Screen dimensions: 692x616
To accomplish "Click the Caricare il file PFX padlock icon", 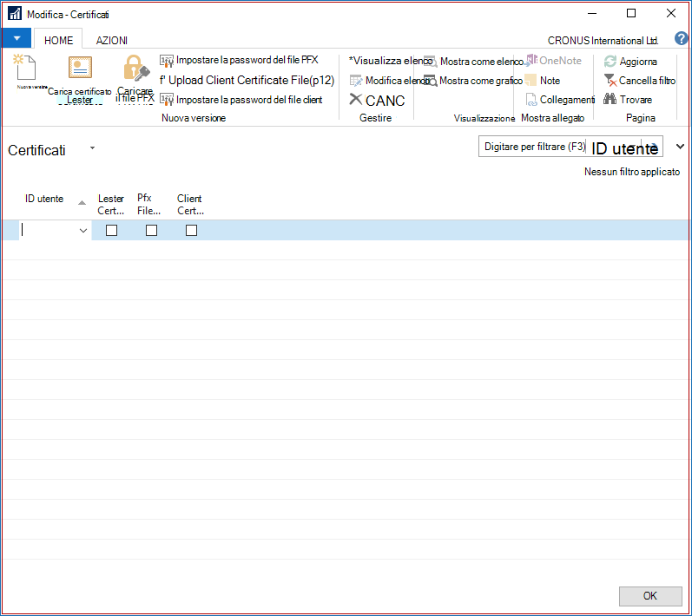I will tap(136, 68).
